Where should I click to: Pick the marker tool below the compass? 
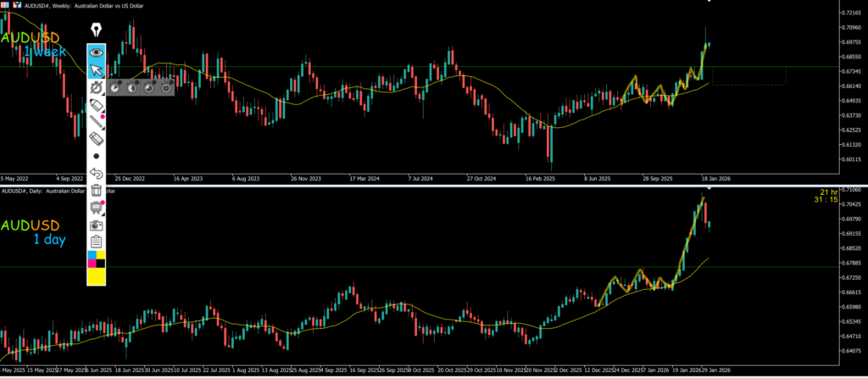point(97,104)
